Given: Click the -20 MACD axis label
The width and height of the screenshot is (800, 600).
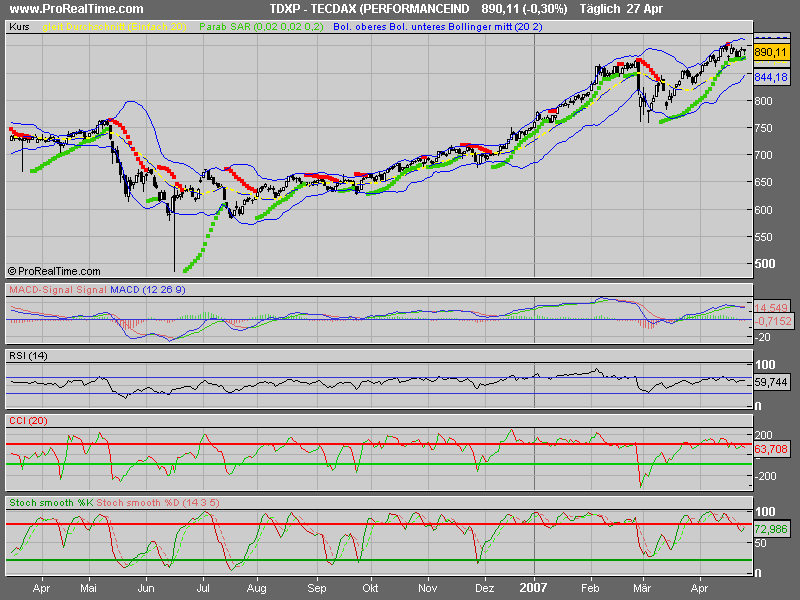Looking at the screenshot, I should 763,337.
